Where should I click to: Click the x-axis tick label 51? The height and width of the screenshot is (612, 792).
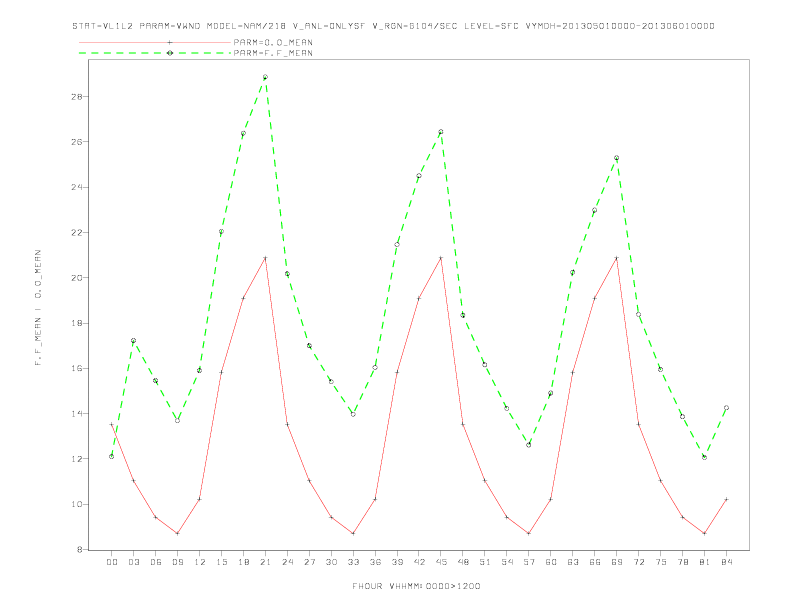pyautogui.click(x=485, y=562)
